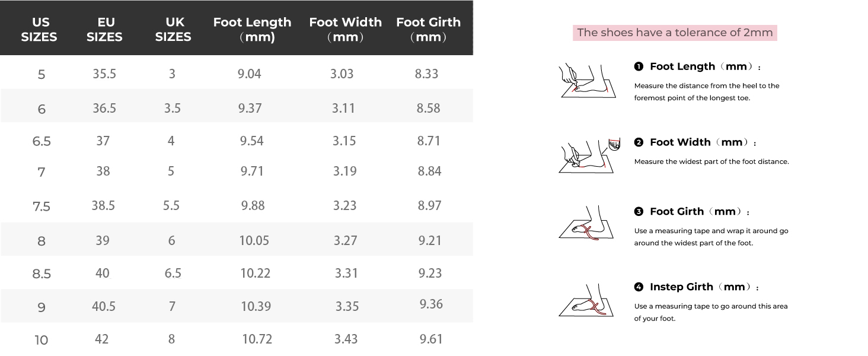The width and height of the screenshot is (868, 356).
Task: Click the number 3 bullet icon
Action: click(x=639, y=211)
